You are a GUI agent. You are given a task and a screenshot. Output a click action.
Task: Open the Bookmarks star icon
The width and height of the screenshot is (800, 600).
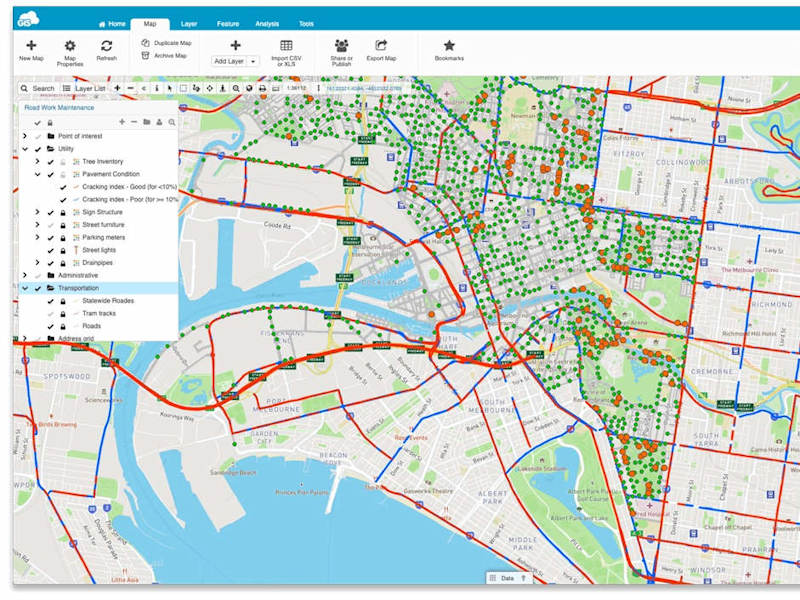coord(449,45)
